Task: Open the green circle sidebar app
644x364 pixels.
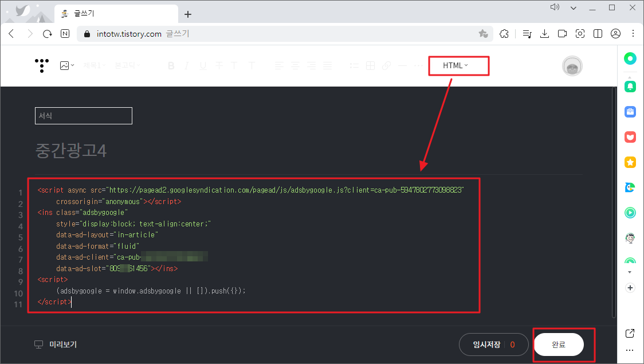Action: pyautogui.click(x=630, y=58)
